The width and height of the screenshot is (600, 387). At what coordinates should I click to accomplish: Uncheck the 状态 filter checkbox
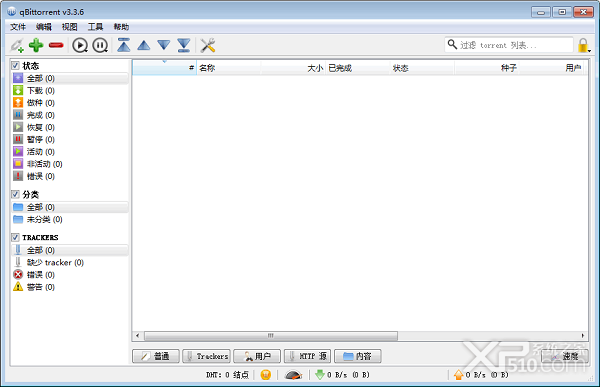15,65
